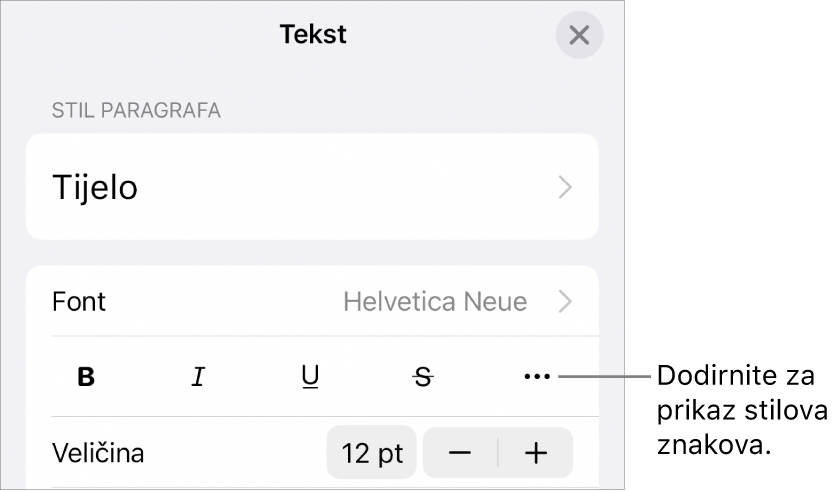Open more character styles (three dots)
The width and height of the screenshot is (838, 491).
point(537,377)
